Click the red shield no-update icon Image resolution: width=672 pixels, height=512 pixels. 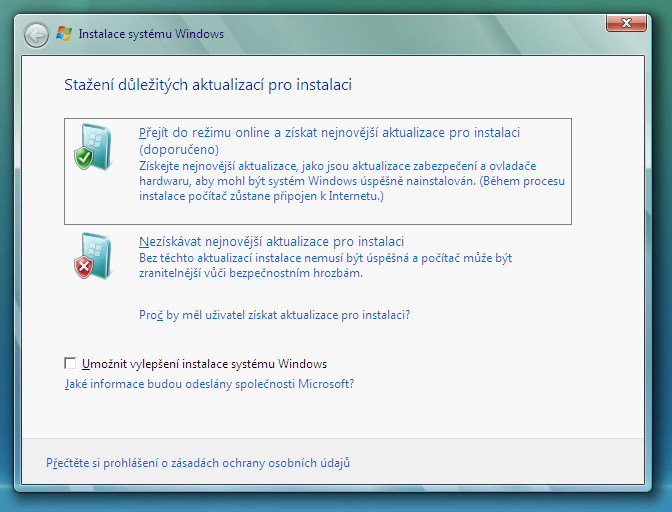pos(93,256)
